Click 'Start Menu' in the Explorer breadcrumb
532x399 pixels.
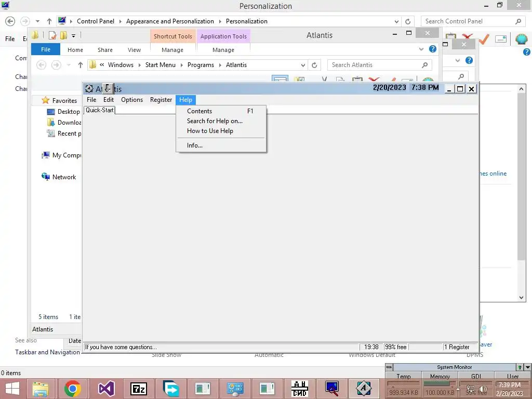(x=160, y=65)
